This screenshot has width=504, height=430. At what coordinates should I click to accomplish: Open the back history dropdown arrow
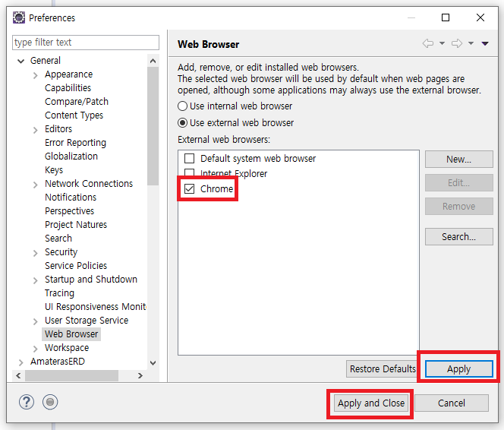coord(442,43)
